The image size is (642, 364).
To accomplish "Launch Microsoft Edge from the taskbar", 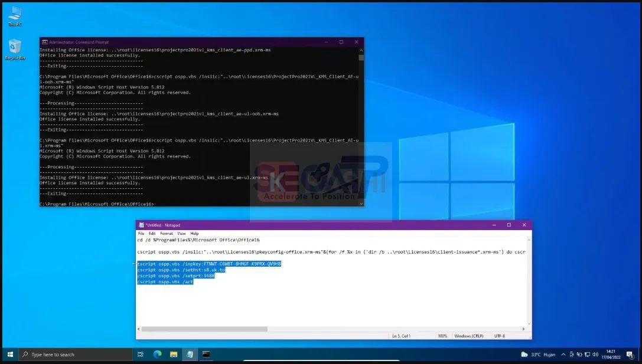I will click(x=157, y=354).
